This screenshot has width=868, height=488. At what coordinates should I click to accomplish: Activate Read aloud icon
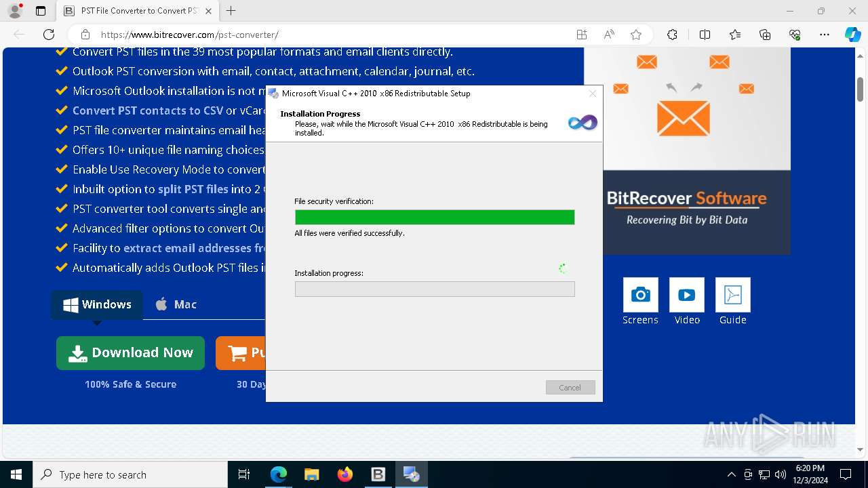point(609,35)
